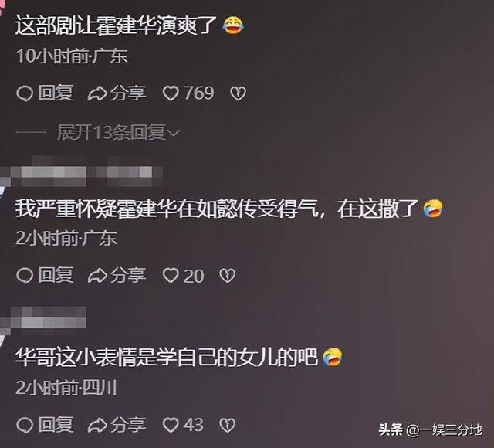Reply to the 如懿传 comment via its bubble icon
This screenshot has width=494, height=448.
25,276
